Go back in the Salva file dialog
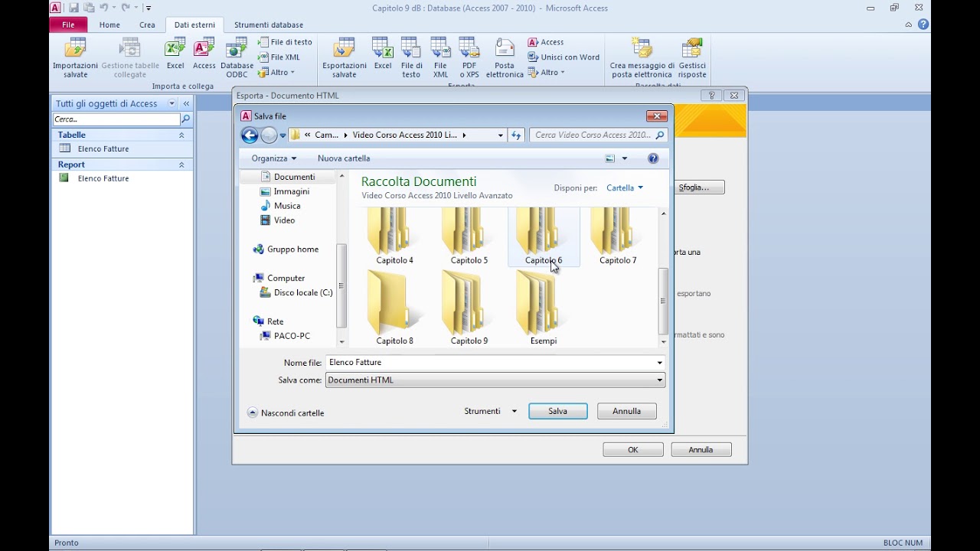Screen dimensions: 980x551 tap(250, 135)
